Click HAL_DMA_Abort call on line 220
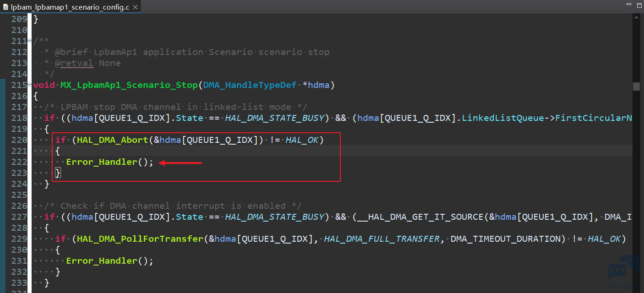This screenshot has height=293, width=644. coord(113,140)
